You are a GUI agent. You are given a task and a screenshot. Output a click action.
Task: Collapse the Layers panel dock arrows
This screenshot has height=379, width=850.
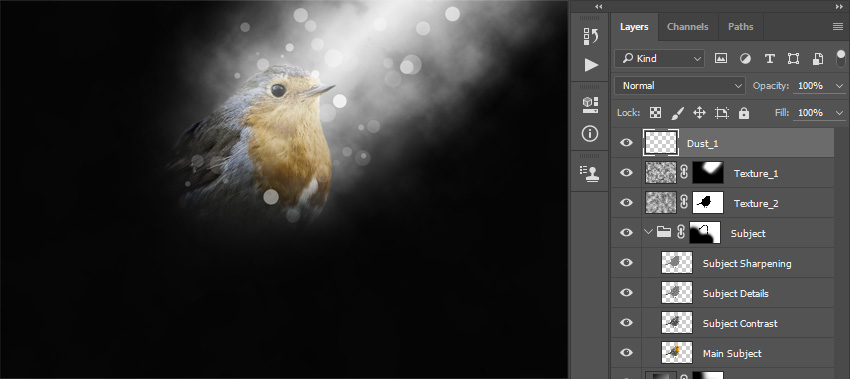(x=840, y=7)
